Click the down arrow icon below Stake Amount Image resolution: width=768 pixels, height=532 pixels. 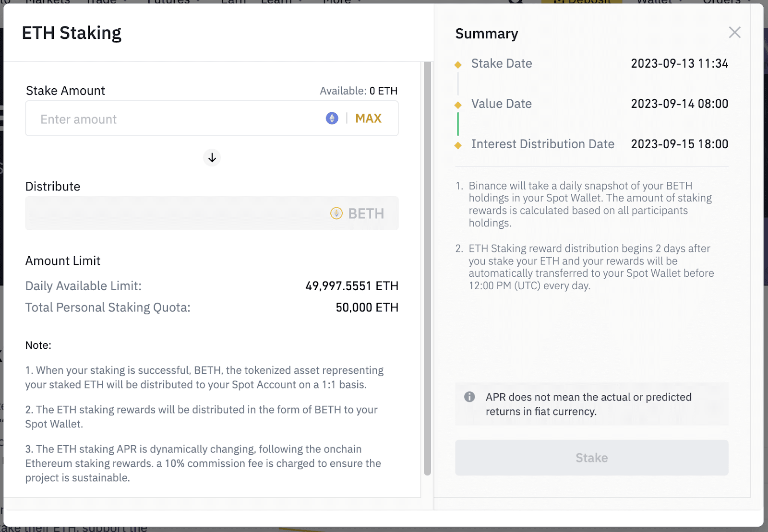(212, 157)
